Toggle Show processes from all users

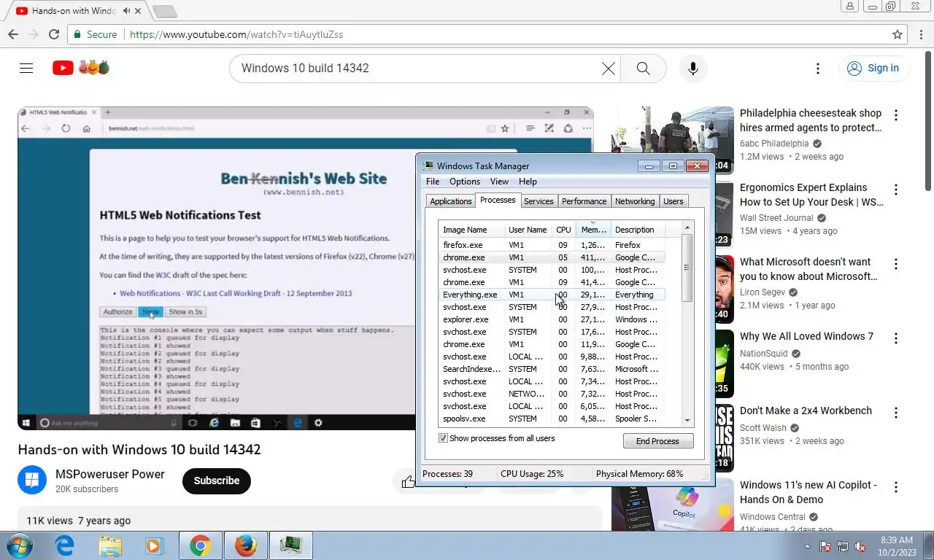point(443,438)
